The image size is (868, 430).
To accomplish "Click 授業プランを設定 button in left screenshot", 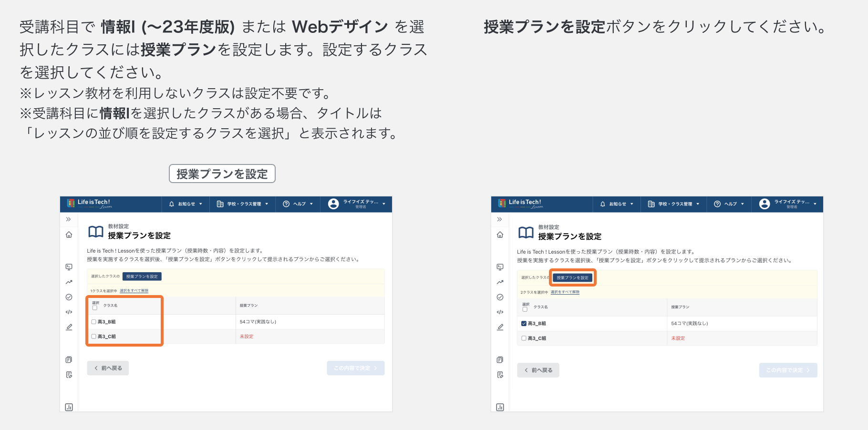I will tap(142, 276).
